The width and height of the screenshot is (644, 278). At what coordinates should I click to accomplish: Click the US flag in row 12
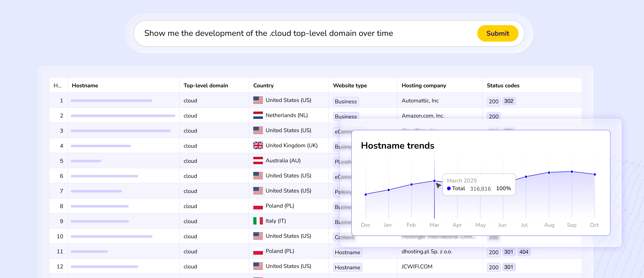pyautogui.click(x=258, y=266)
